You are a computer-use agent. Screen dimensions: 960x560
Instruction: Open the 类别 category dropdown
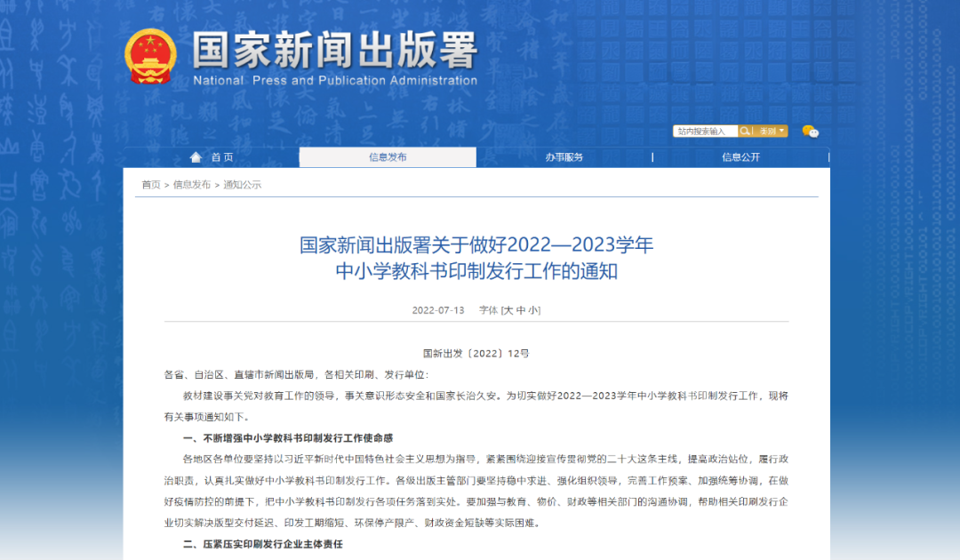pyautogui.click(x=766, y=131)
